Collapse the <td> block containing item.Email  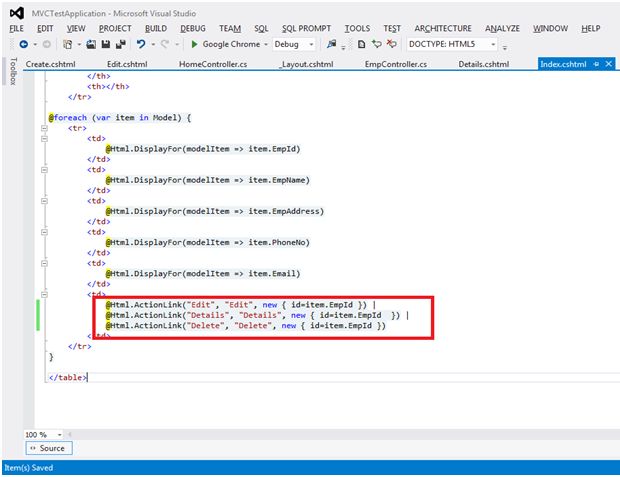point(44,263)
